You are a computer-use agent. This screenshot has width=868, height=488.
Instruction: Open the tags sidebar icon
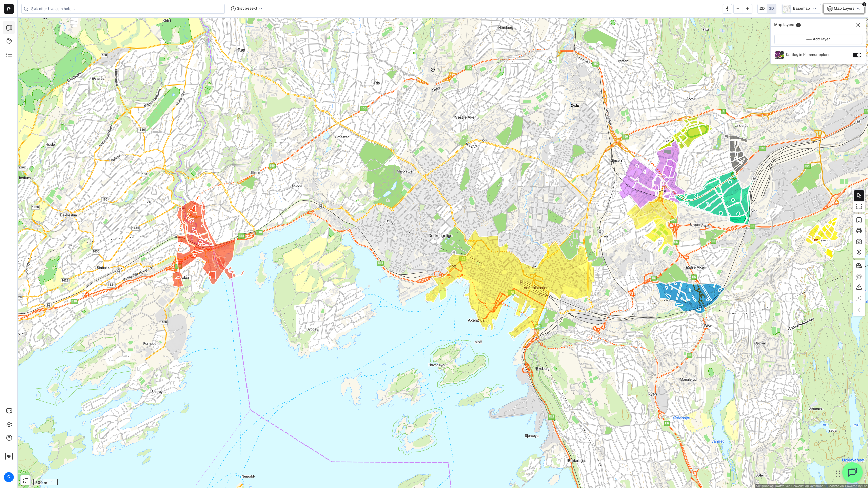pos(9,41)
